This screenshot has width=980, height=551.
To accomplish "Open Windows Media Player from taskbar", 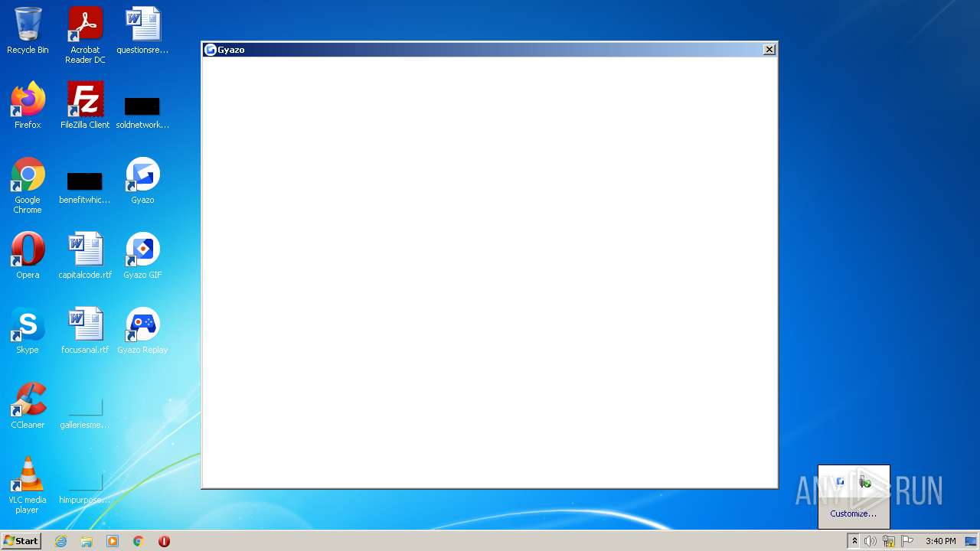I will coord(113,541).
